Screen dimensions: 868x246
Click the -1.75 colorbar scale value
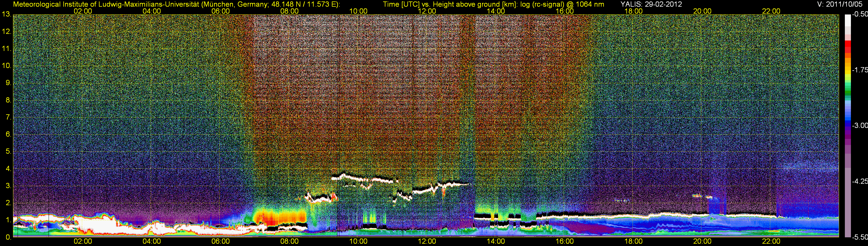[x=860, y=70]
